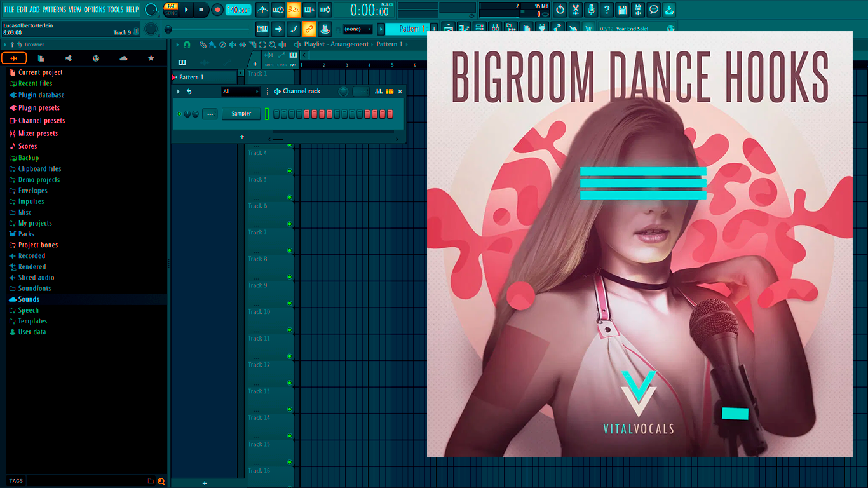The width and height of the screenshot is (868, 488).
Task: Toggle the multilink hat icon
Action: pyautogui.click(x=325, y=29)
